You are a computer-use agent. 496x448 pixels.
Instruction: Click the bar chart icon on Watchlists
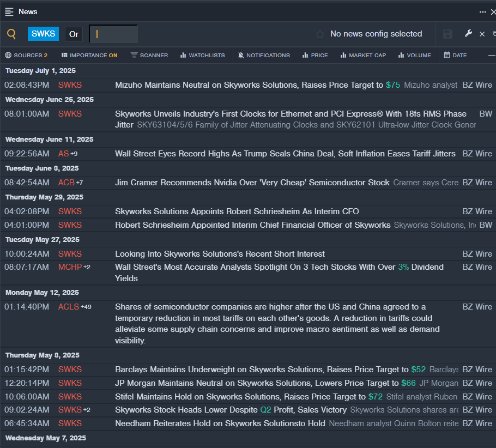[183, 55]
